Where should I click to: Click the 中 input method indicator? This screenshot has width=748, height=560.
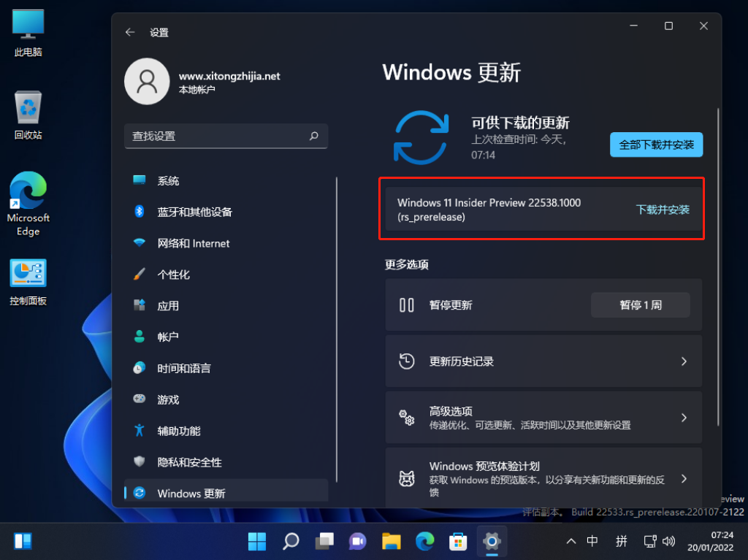coord(592,541)
